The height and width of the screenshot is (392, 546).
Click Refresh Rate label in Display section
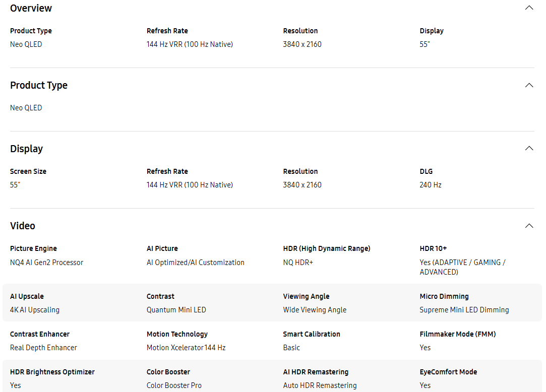coord(167,171)
